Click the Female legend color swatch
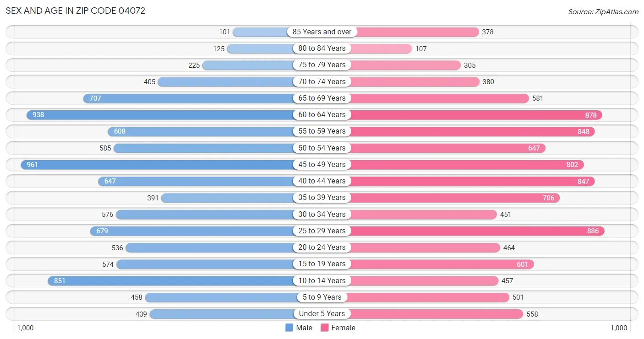Viewport: 644px width, 339px height. pyautogui.click(x=325, y=328)
